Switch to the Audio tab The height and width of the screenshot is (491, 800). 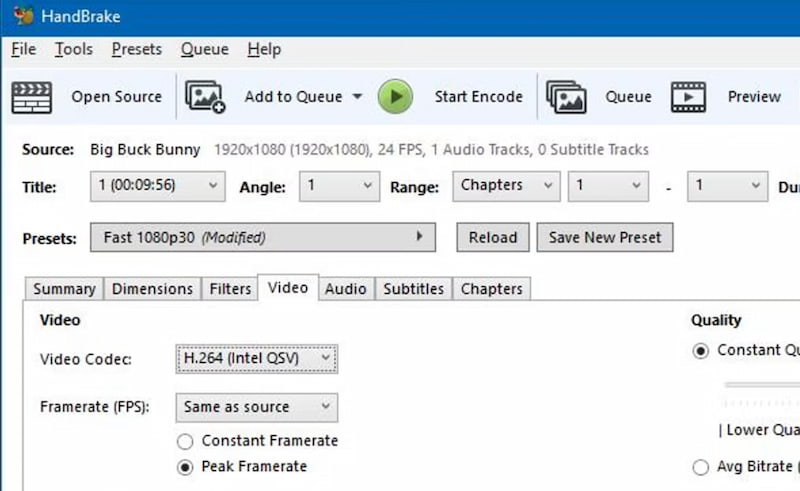tap(345, 289)
